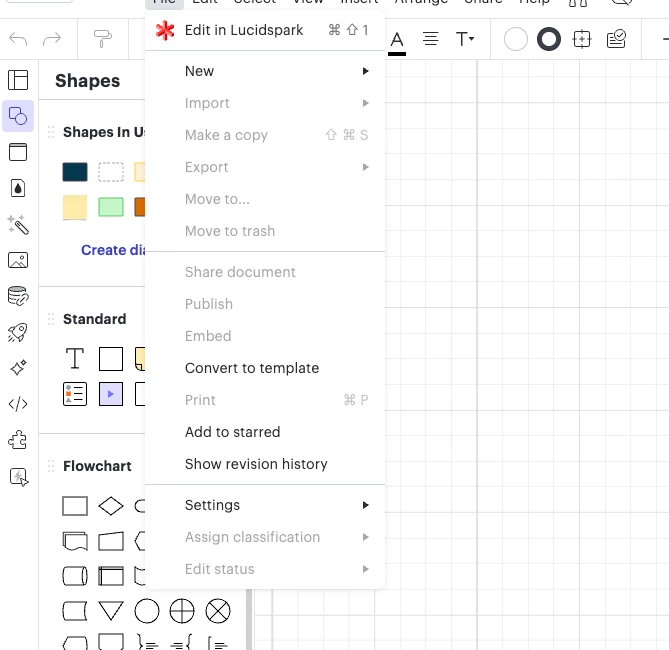Image resolution: width=669 pixels, height=650 pixels.
Task: Open the droplet theme sidebar icon
Action: pos(18,188)
